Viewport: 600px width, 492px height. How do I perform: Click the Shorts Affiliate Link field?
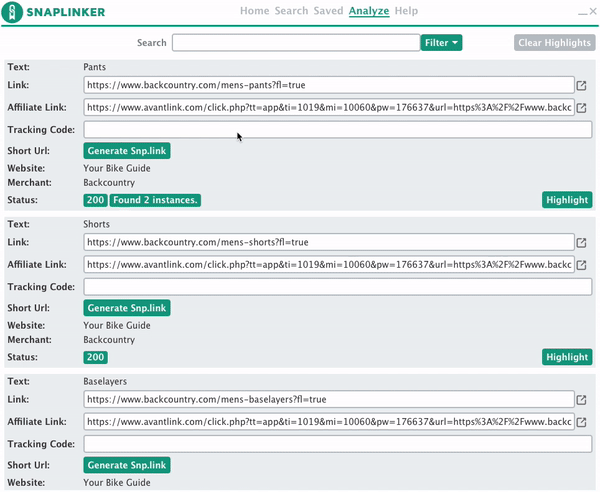[x=329, y=264]
